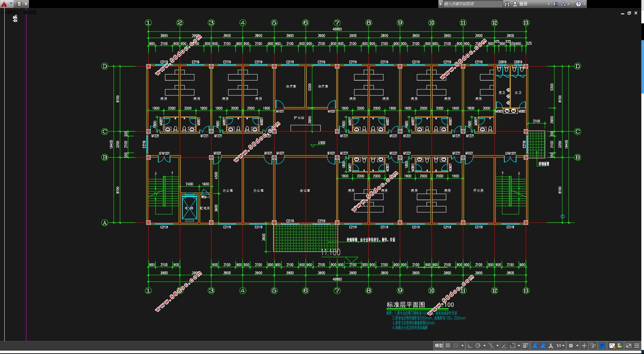The image size is (644, 354).
Task: Click the 配电间 room label
Action: (x=205, y=208)
